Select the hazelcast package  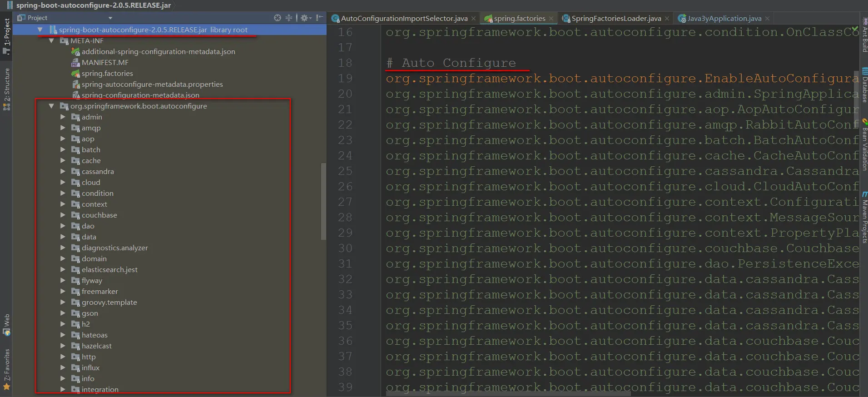[x=96, y=346]
